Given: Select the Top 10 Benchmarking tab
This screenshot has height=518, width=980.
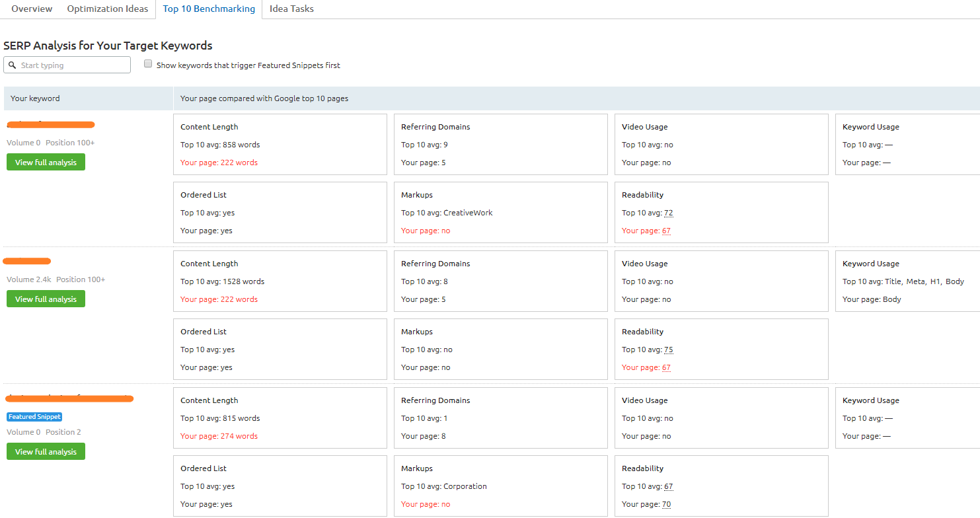Looking at the screenshot, I should 209,9.
